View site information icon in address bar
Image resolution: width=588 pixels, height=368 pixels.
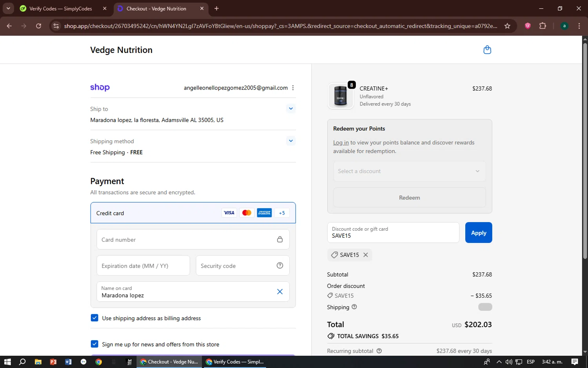click(x=56, y=26)
